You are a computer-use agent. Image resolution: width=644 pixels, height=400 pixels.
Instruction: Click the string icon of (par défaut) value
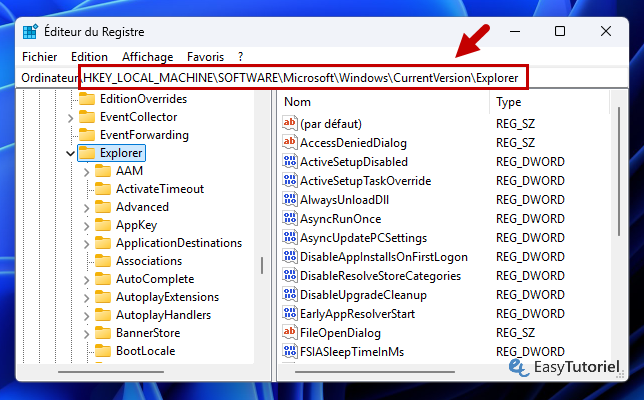point(290,123)
